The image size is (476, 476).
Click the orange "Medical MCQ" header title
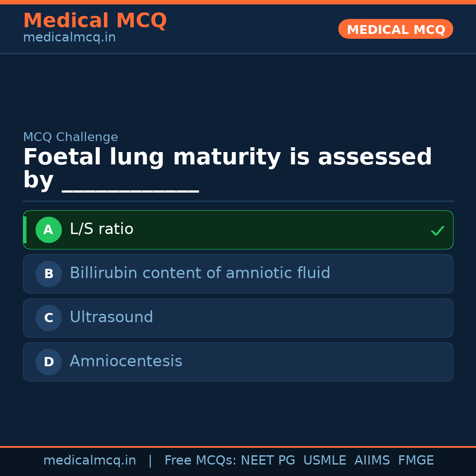coord(95,21)
